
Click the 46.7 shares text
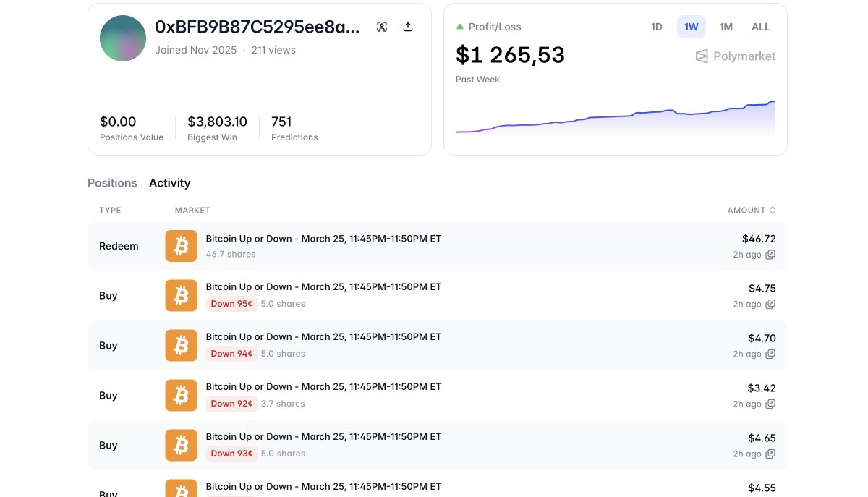231,254
